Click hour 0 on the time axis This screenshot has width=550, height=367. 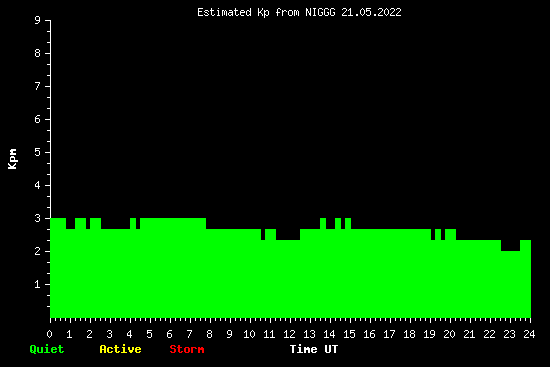[49, 334]
